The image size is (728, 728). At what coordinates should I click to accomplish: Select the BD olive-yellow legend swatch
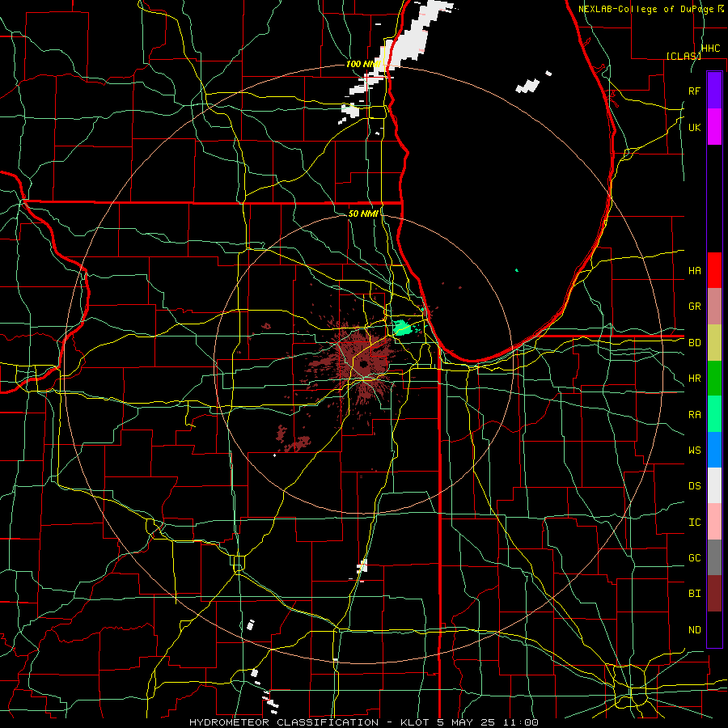click(714, 342)
